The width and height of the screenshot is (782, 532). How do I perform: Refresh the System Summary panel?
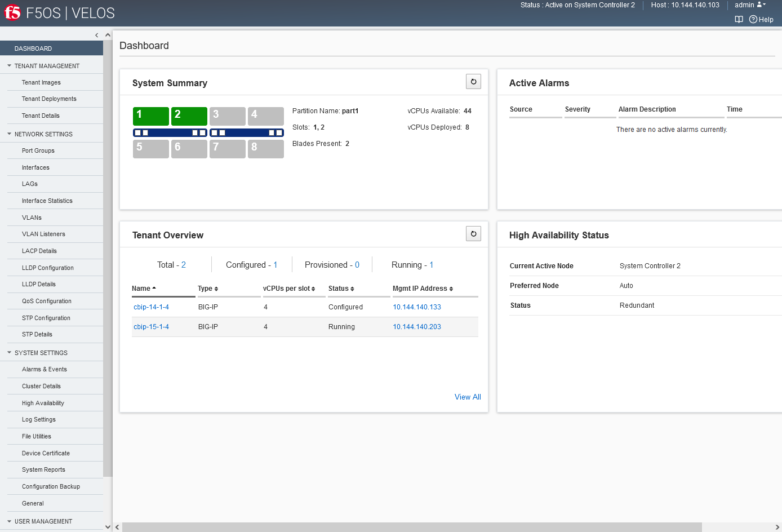(x=473, y=82)
